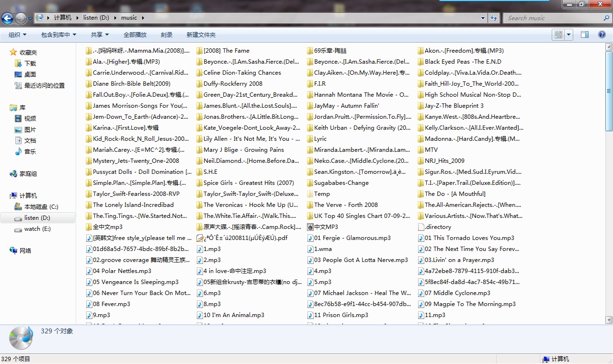Select 10 I'm An Animal.mp3 file
This screenshot has width=613, height=364.
(x=230, y=315)
